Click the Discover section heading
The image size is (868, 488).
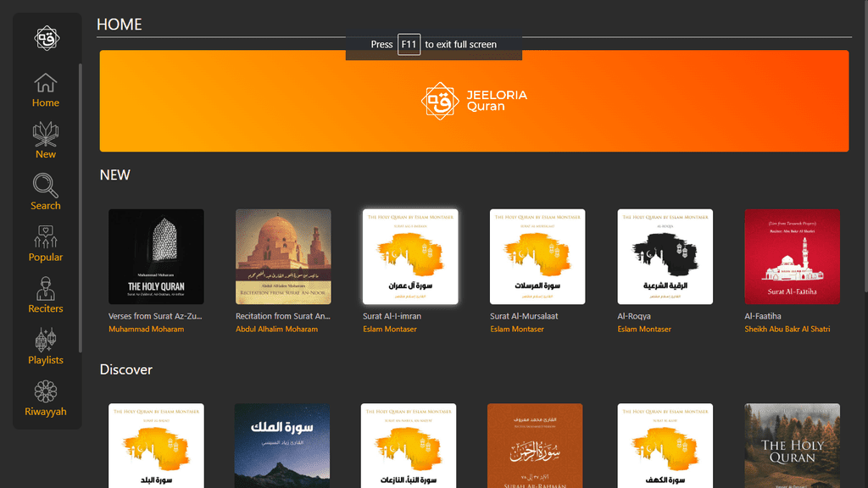coord(125,369)
